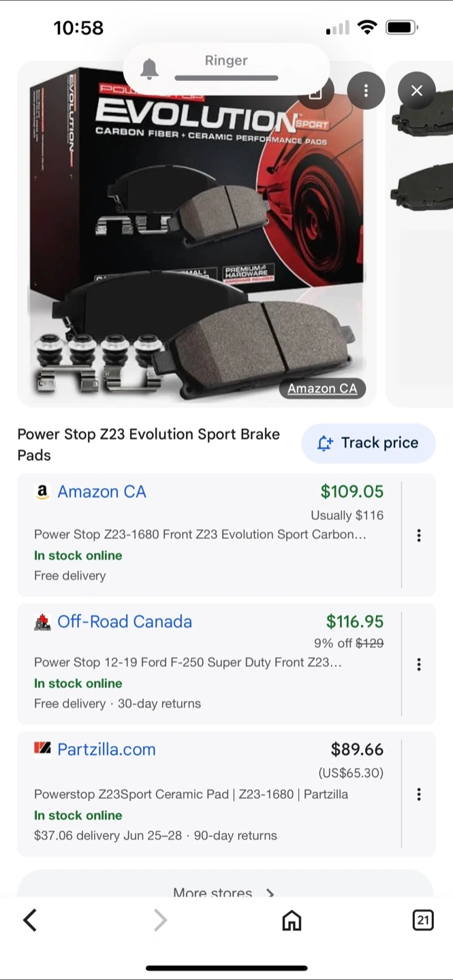
Task: Close the product image viewer
Action: tap(416, 91)
